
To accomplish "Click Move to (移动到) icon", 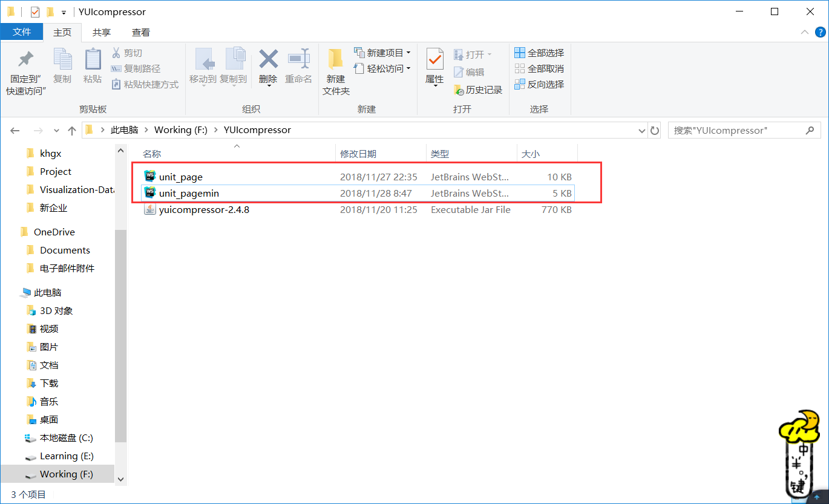I will 204,59.
